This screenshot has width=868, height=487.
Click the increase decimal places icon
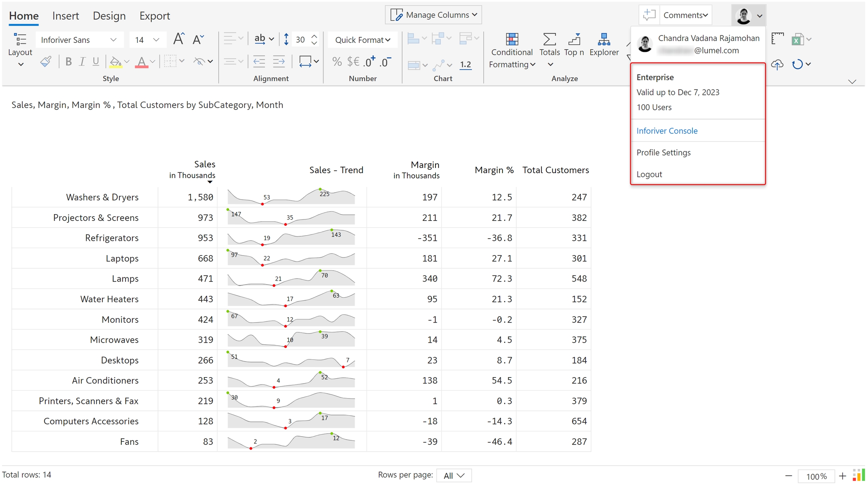369,62
